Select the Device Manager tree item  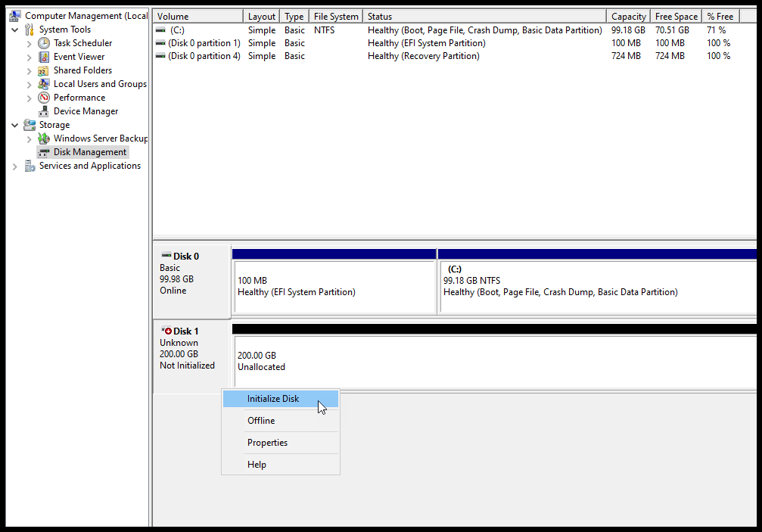tap(86, 111)
